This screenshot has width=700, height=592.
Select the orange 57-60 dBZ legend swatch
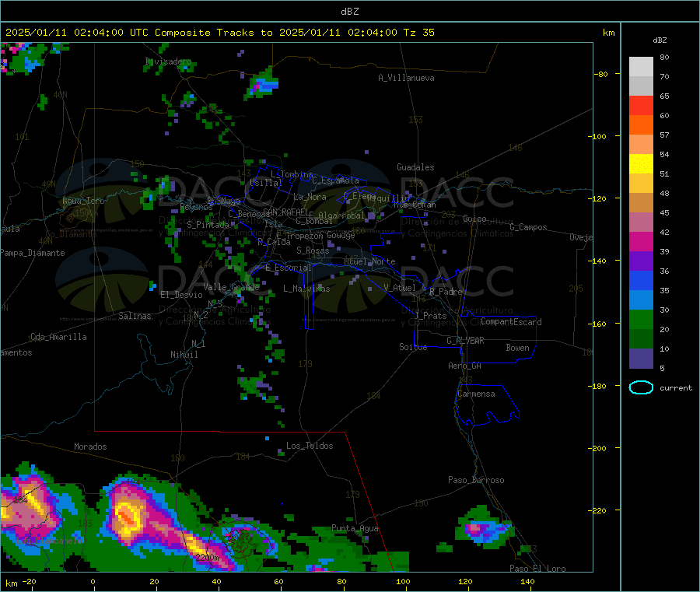641,125
